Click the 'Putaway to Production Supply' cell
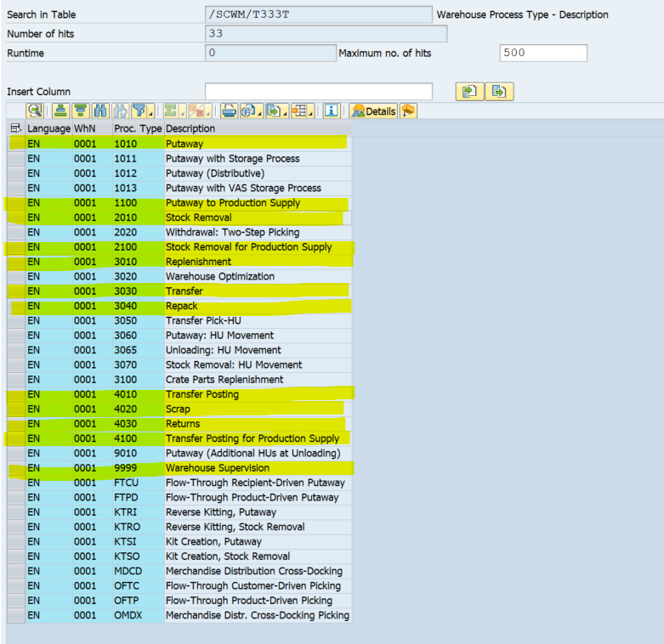The height and width of the screenshot is (644, 664). pos(258,203)
